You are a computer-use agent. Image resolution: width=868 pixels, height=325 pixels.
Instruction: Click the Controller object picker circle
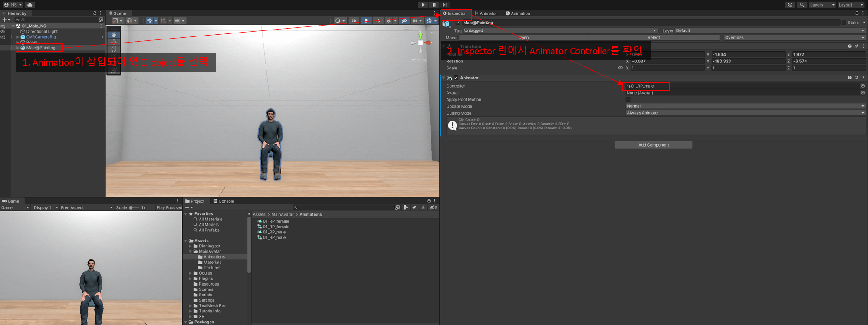[x=863, y=86]
